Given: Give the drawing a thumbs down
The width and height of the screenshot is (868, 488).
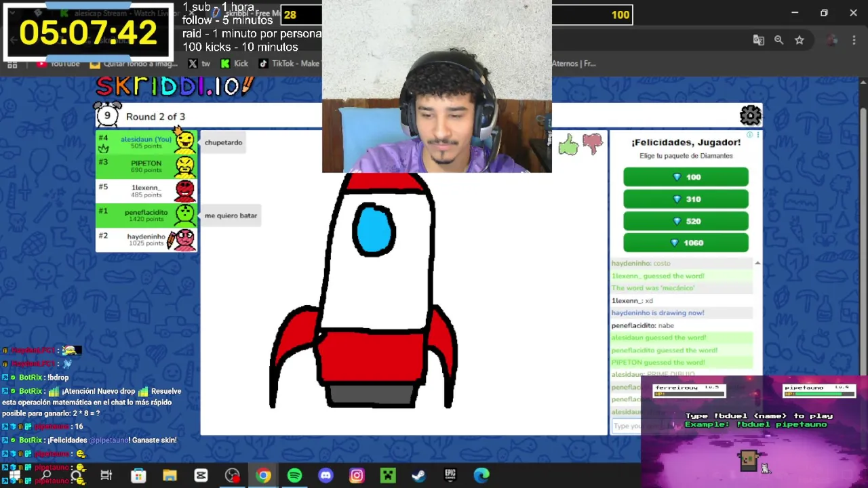Looking at the screenshot, I should (592, 143).
